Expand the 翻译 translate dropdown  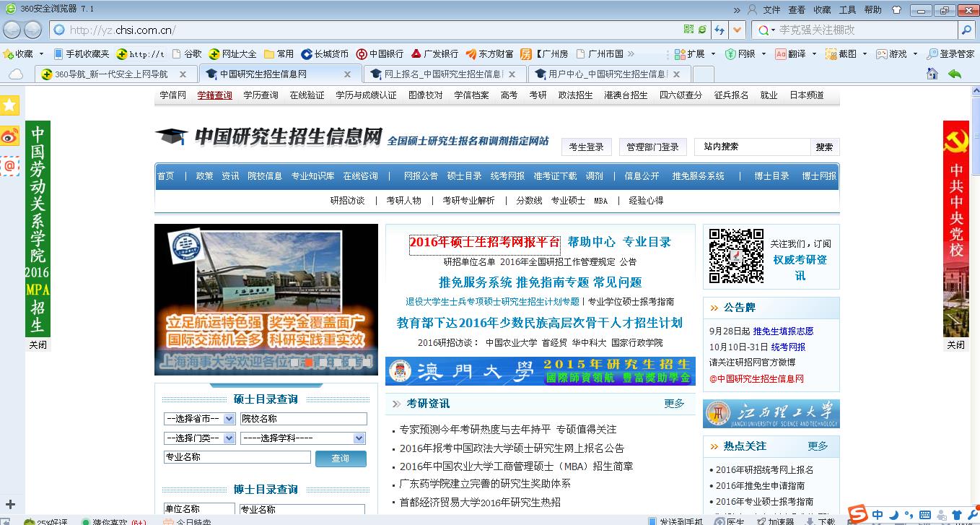814,53
